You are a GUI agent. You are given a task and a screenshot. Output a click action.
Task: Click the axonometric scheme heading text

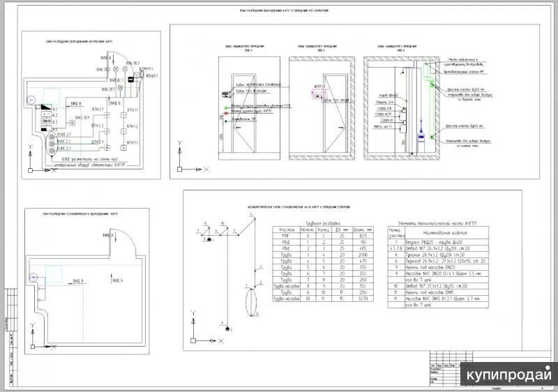tap(299, 206)
